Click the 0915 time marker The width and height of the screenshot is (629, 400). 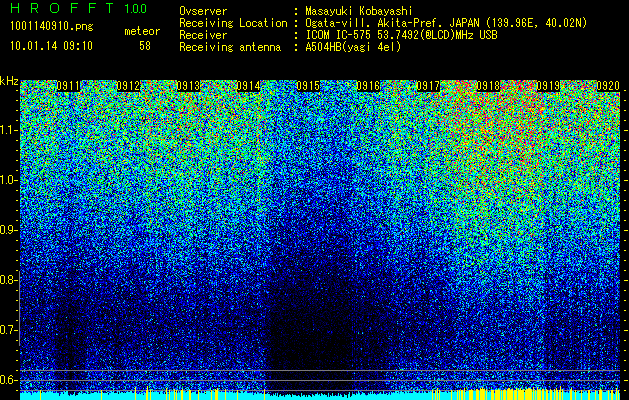[x=308, y=86]
